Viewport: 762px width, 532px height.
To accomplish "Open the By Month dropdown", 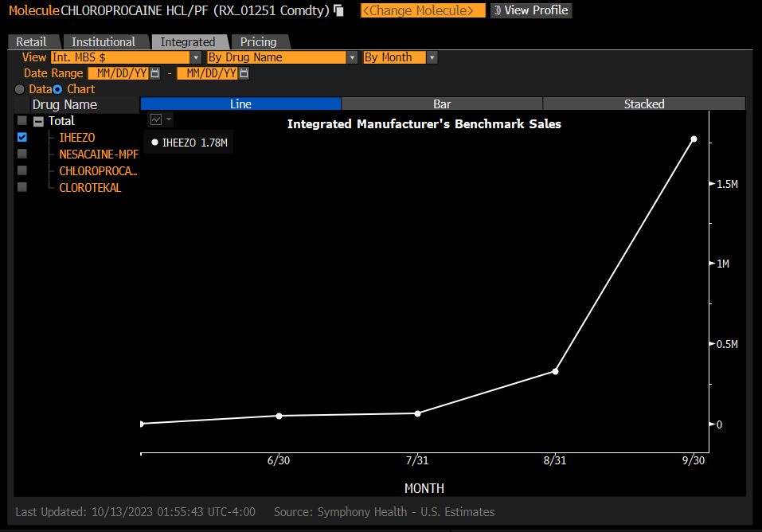I will click(431, 57).
